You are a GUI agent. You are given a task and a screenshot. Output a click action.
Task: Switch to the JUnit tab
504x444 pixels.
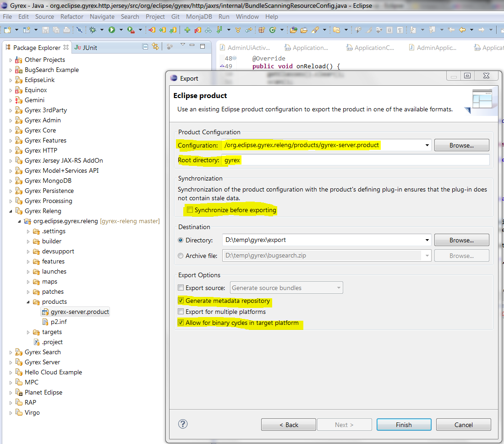pyautogui.click(x=86, y=48)
